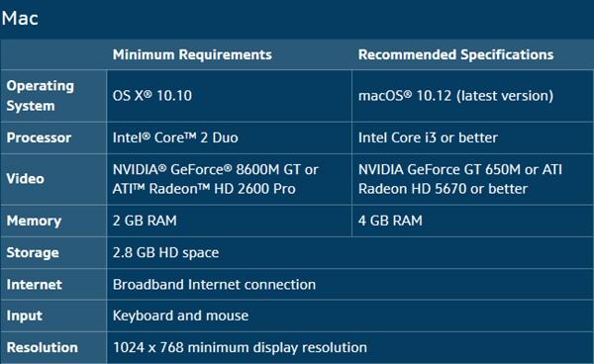The height and width of the screenshot is (364, 594).
Task: Select the Processor row label
Action: coord(39,137)
